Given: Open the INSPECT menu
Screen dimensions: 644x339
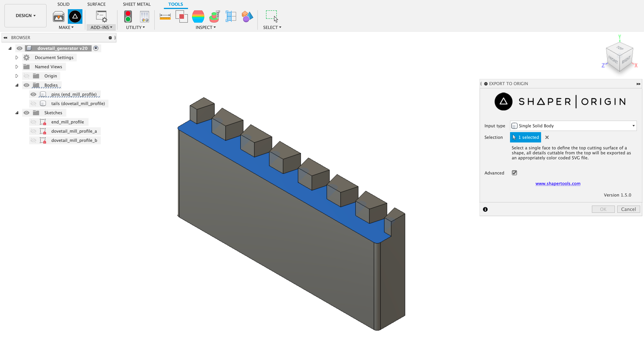Looking at the screenshot, I should (205, 28).
